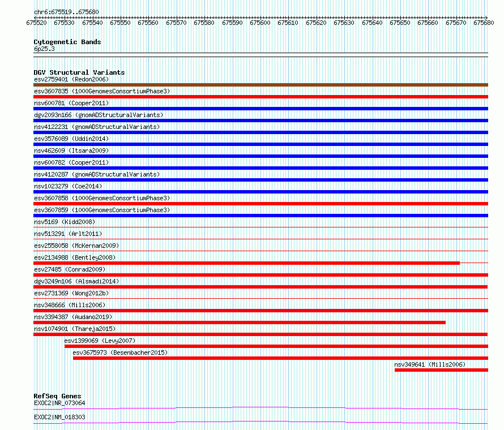Select the nsv5169 (Kidd2008) variant label
This screenshot has height=430, width=504.
65,222
